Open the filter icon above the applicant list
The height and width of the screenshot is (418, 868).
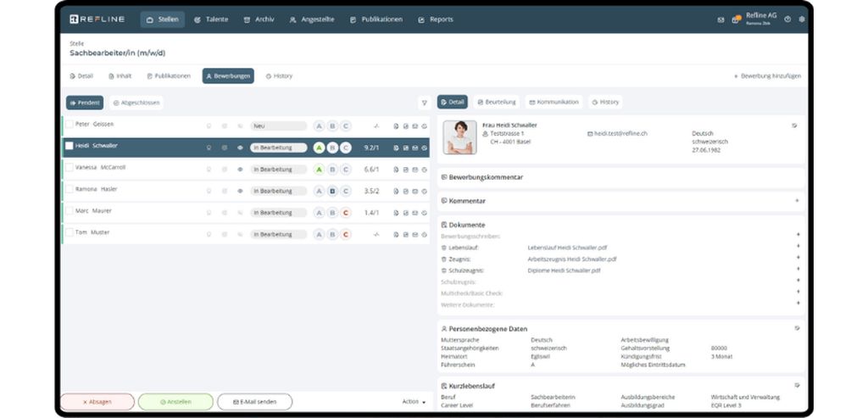tap(424, 103)
